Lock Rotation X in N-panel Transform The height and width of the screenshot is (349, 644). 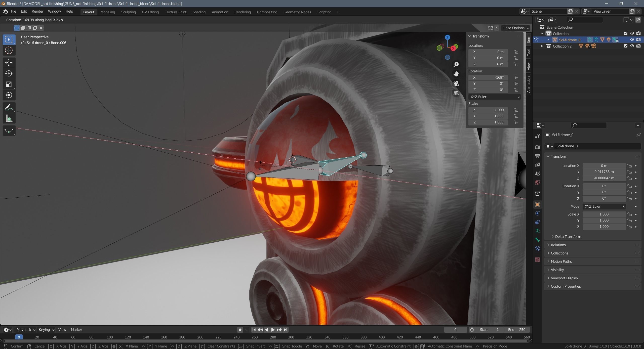pyautogui.click(x=516, y=77)
